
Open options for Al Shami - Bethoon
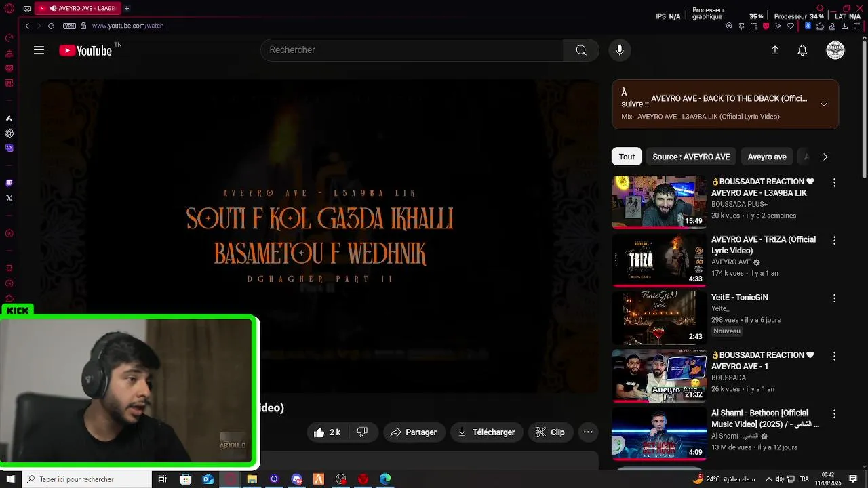click(x=834, y=414)
